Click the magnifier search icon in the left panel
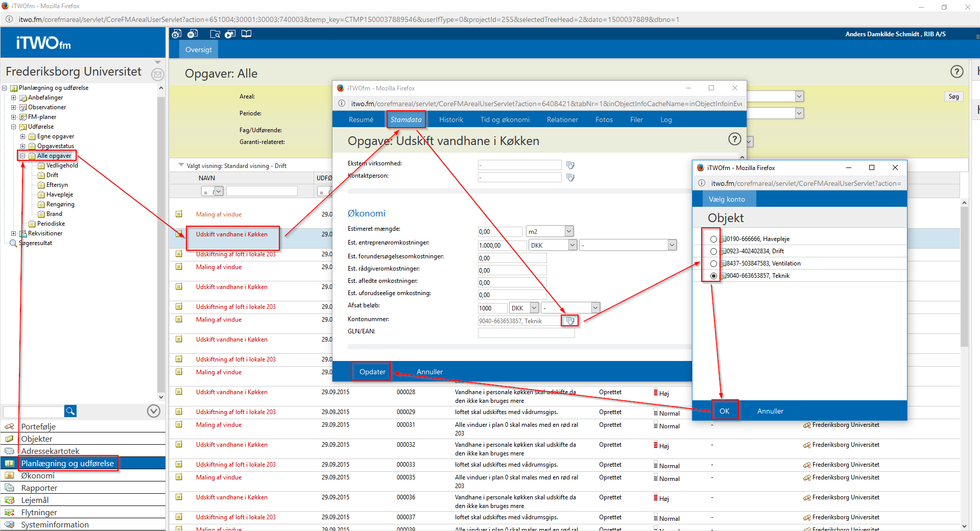 click(70, 411)
